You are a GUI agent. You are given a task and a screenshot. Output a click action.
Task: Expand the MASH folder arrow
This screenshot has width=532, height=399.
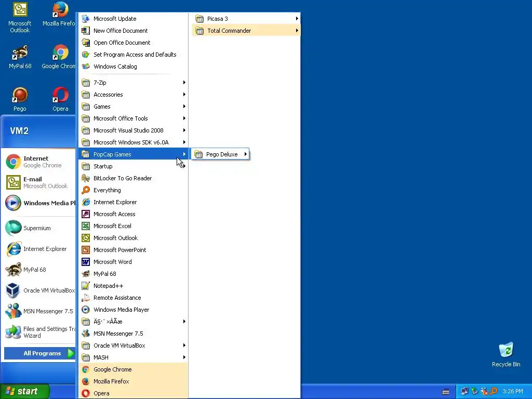184,357
